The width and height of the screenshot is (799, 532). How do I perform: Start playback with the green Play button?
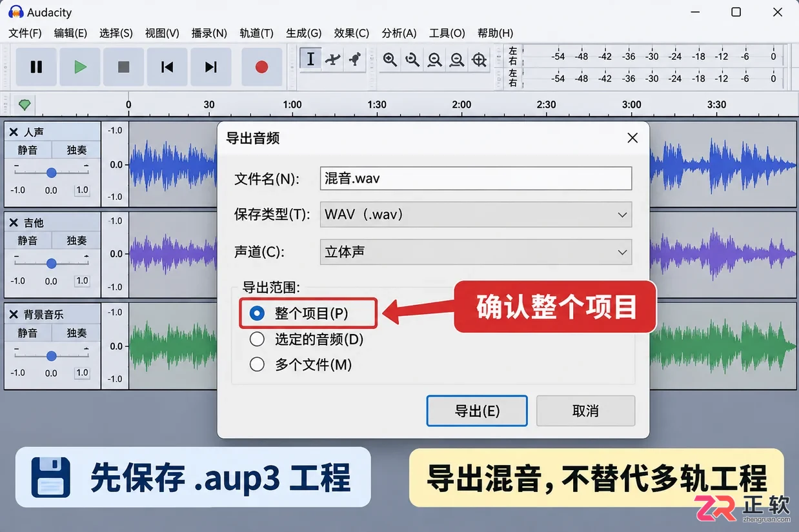(80, 67)
